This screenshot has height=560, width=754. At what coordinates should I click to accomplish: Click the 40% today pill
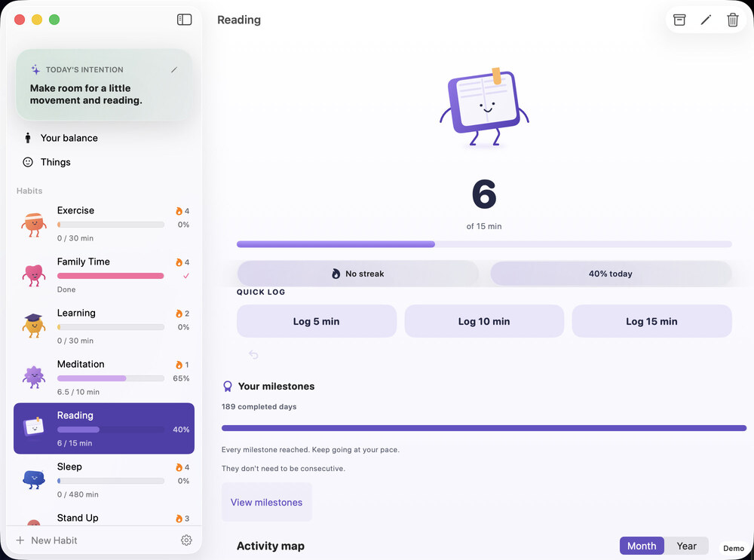(611, 274)
